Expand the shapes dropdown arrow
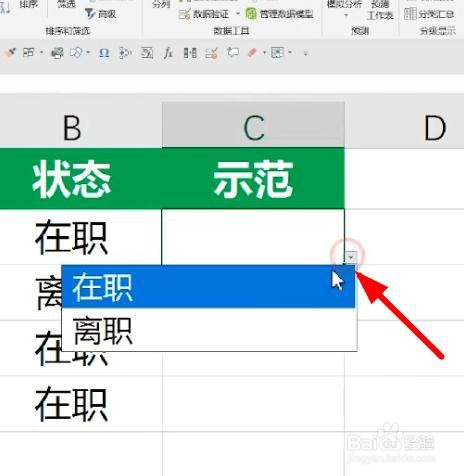This screenshot has width=464, height=476. pyautogui.click(x=88, y=53)
